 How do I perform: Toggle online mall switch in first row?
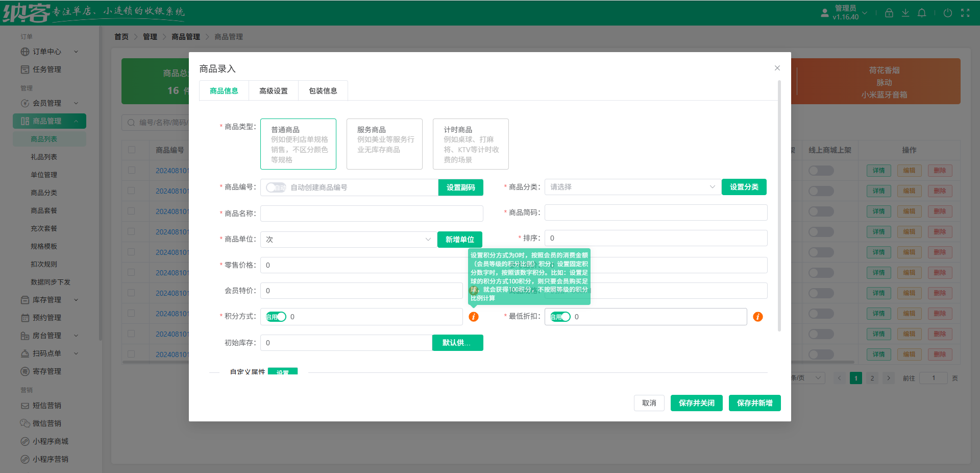click(x=821, y=171)
